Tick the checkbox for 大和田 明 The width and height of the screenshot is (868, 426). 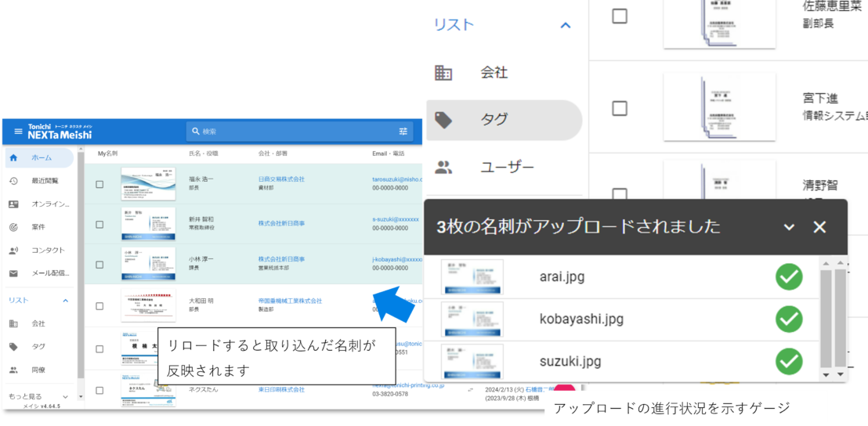click(99, 305)
